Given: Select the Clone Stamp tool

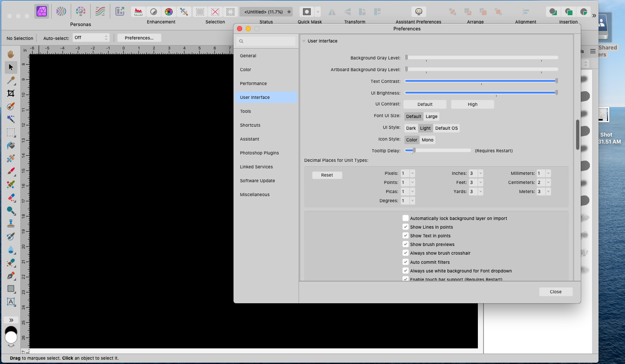Looking at the screenshot, I should point(11,223).
